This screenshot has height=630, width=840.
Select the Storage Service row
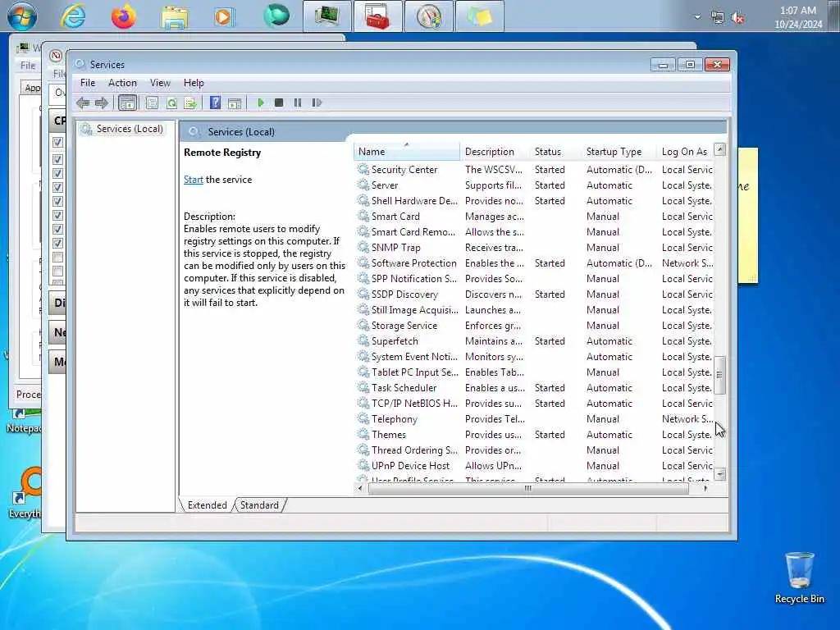point(533,325)
